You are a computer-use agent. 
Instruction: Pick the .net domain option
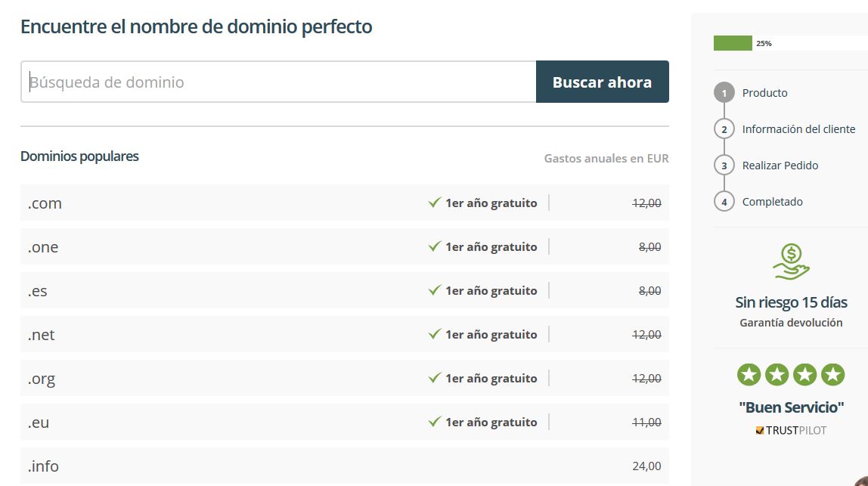tap(344, 334)
